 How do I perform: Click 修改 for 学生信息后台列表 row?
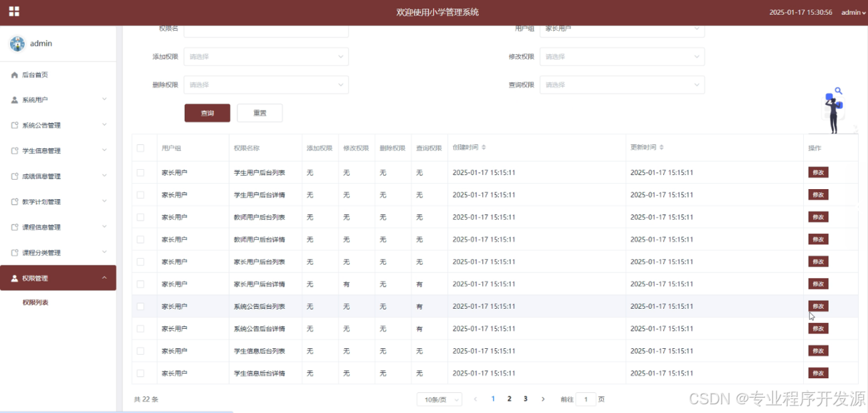click(819, 351)
